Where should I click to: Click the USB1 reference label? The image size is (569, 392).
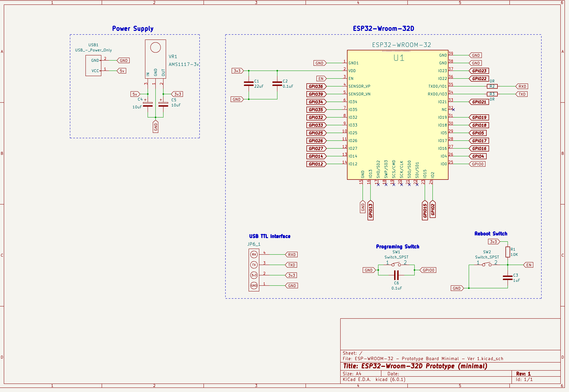pyautogui.click(x=93, y=45)
